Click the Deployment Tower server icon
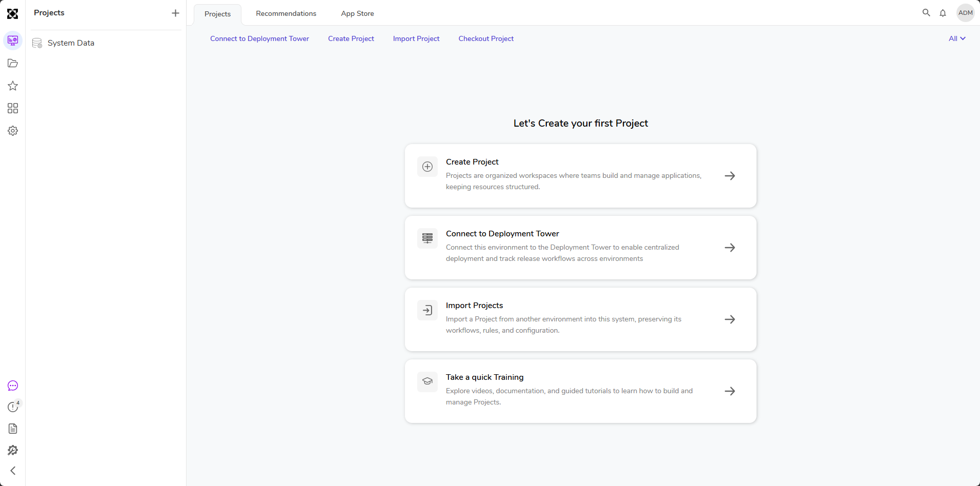This screenshot has width=980, height=486. (x=427, y=238)
